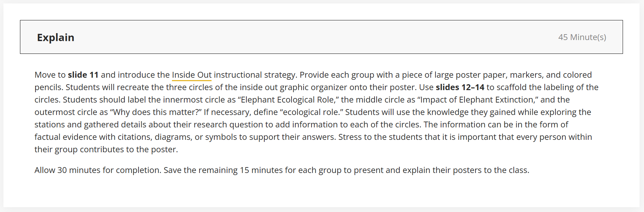Click the Explain section heading
Image resolution: width=644 pixels, height=212 pixels.
point(55,37)
